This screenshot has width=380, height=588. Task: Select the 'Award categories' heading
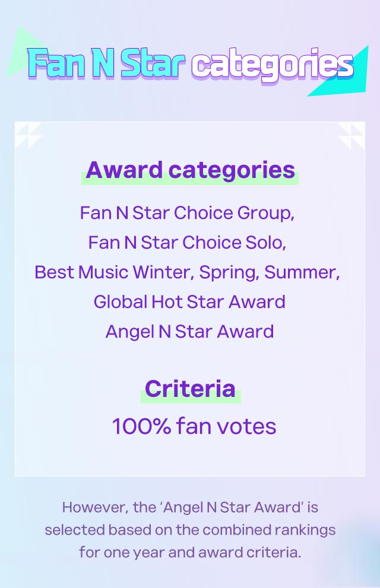190,170
